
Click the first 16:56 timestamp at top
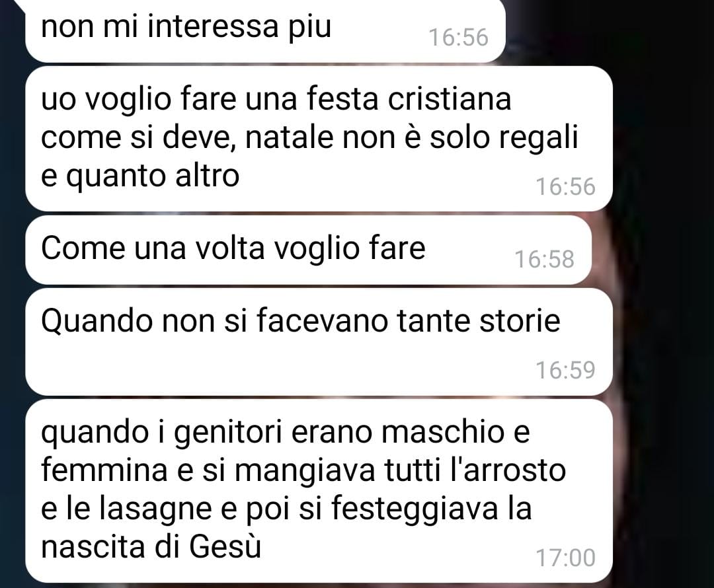[459, 37]
